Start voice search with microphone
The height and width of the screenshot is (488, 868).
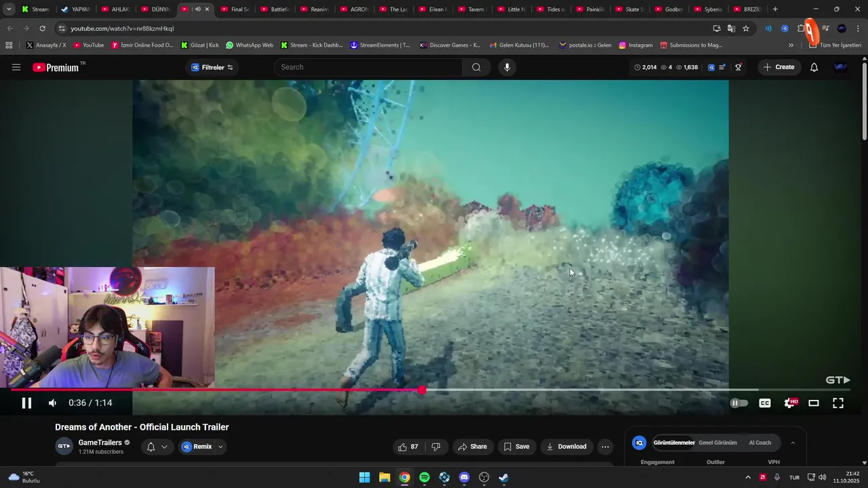[507, 67]
